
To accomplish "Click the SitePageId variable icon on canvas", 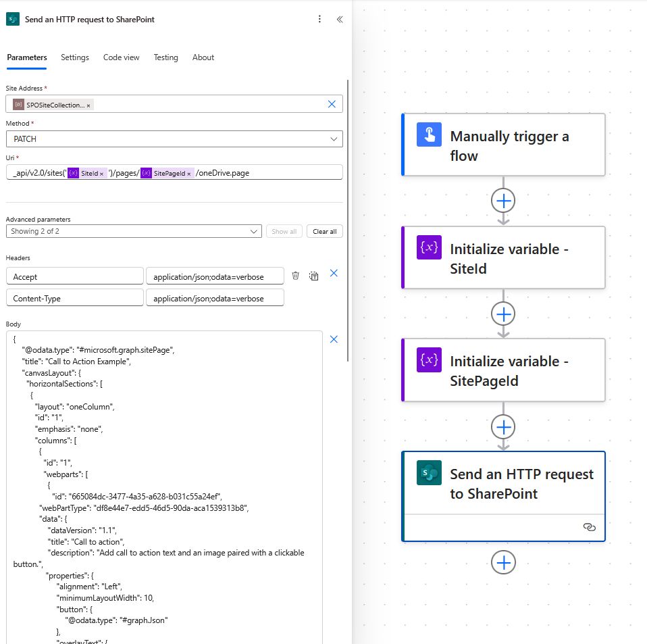I will [x=429, y=360].
